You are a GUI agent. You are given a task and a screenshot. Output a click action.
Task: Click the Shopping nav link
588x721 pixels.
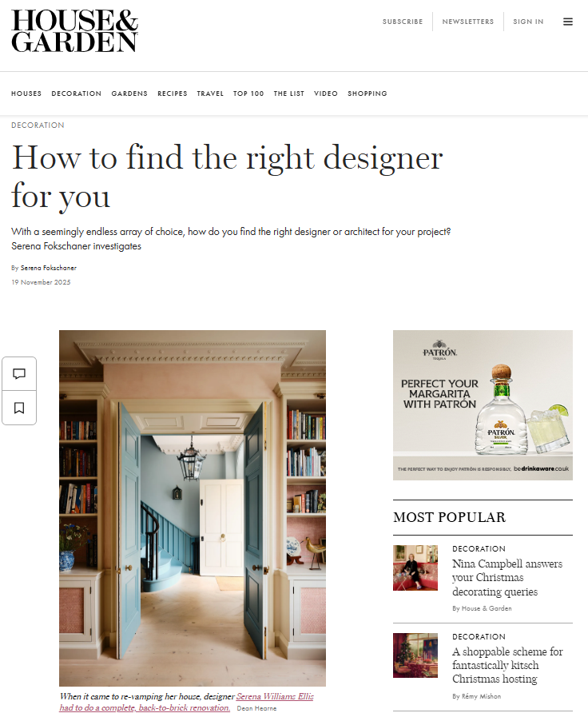point(367,94)
